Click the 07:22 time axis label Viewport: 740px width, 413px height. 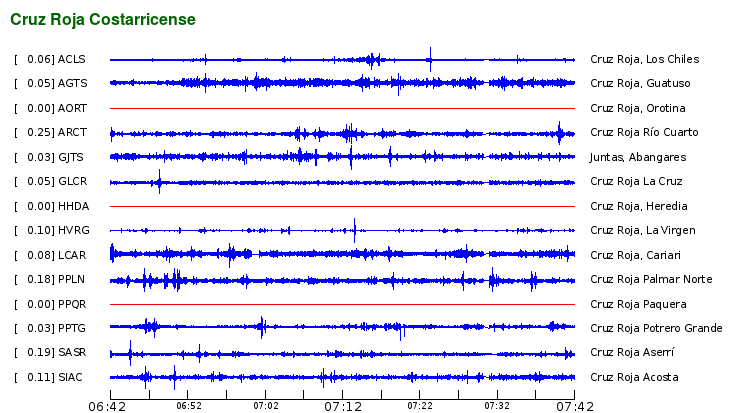click(x=420, y=406)
